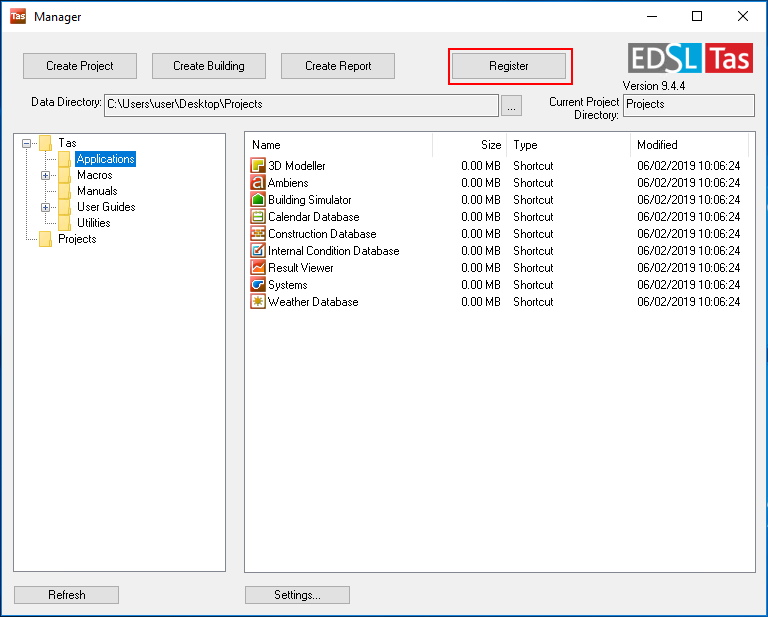The image size is (768, 617).
Task: Sort list by Modified column header
Action: click(x=690, y=145)
